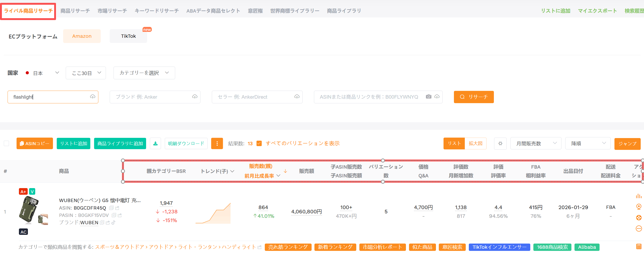The width and height of the screenshot is (644, 253).
Task: Open the ここ30日 period dropdown
Action: click(x=86, y=73)
